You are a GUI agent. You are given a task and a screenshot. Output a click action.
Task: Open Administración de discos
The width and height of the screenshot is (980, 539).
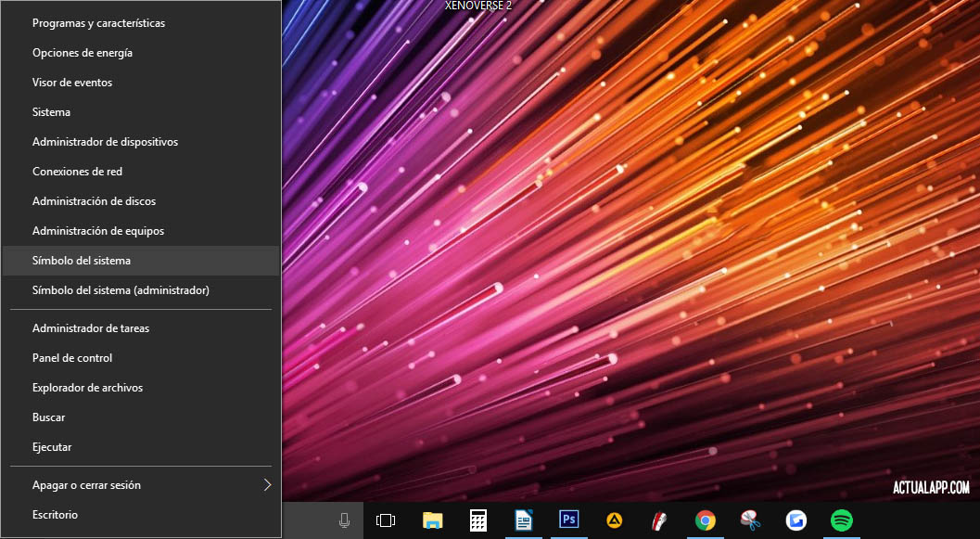(141, 201)
